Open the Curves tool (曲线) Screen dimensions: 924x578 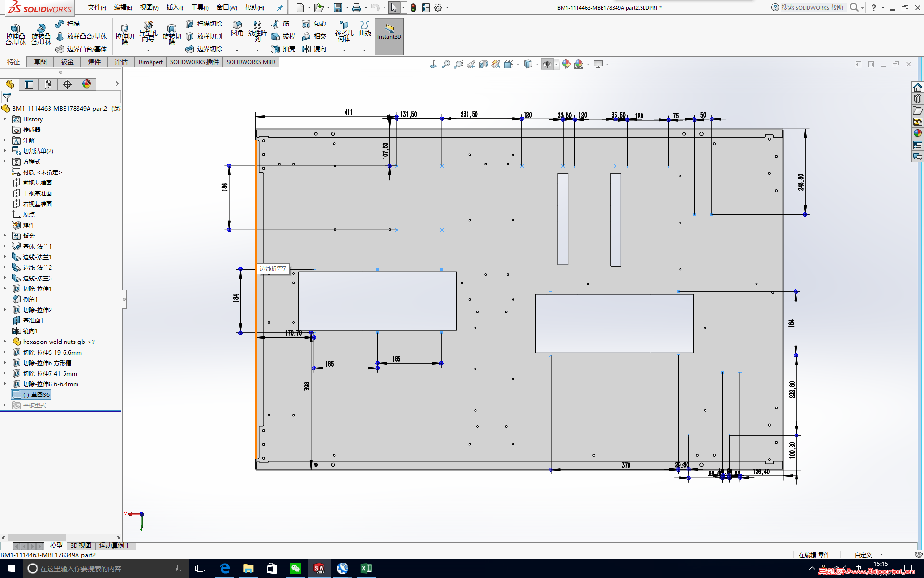point(365,28)
